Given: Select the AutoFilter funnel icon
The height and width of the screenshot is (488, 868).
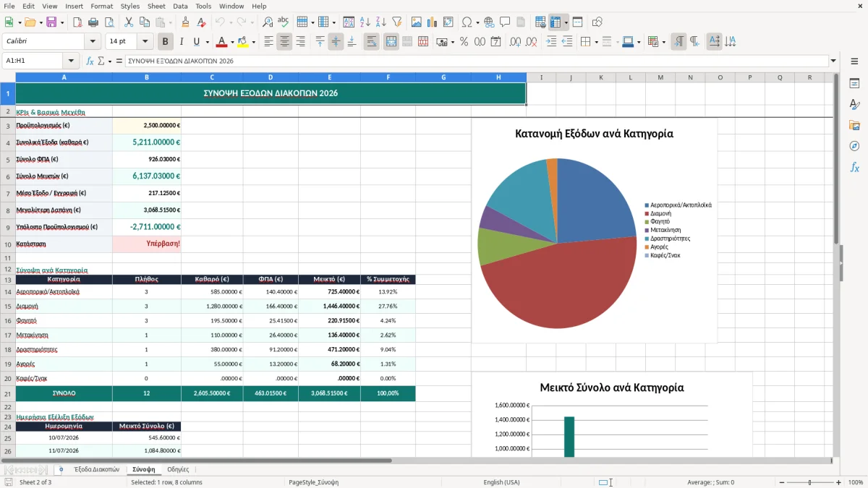Looking at the screenshot, I should point(396,22).
